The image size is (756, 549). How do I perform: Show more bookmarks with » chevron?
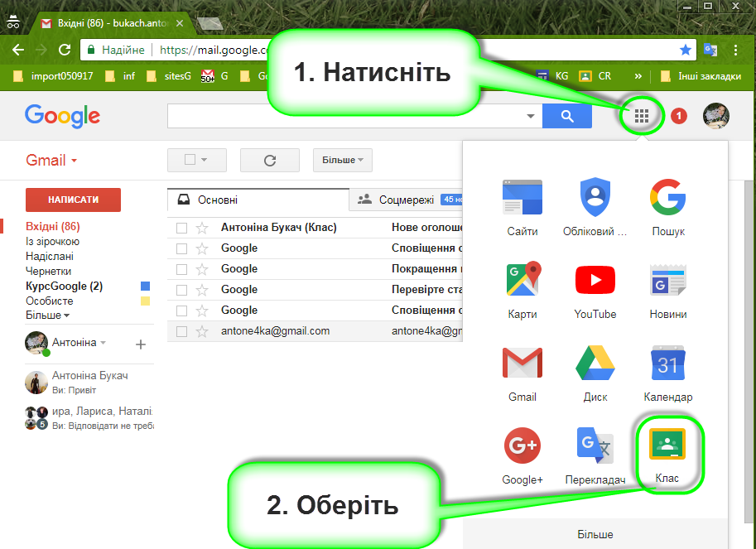point(638,76)
